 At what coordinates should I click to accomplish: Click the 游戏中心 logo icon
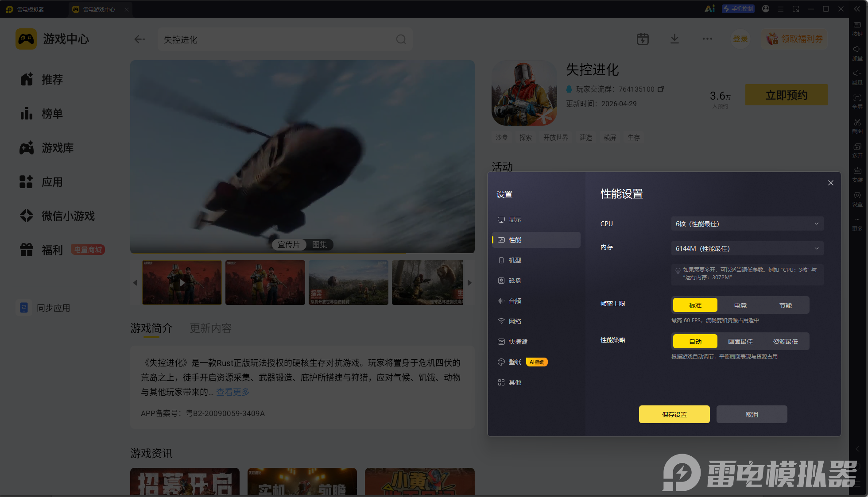coord(26,39)
